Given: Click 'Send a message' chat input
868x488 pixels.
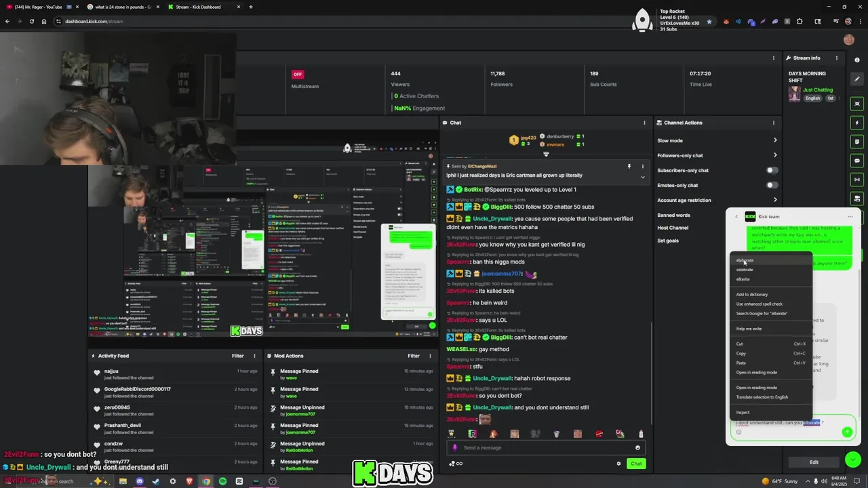Looking at the screenshot, I should click(x=546, y=447).
